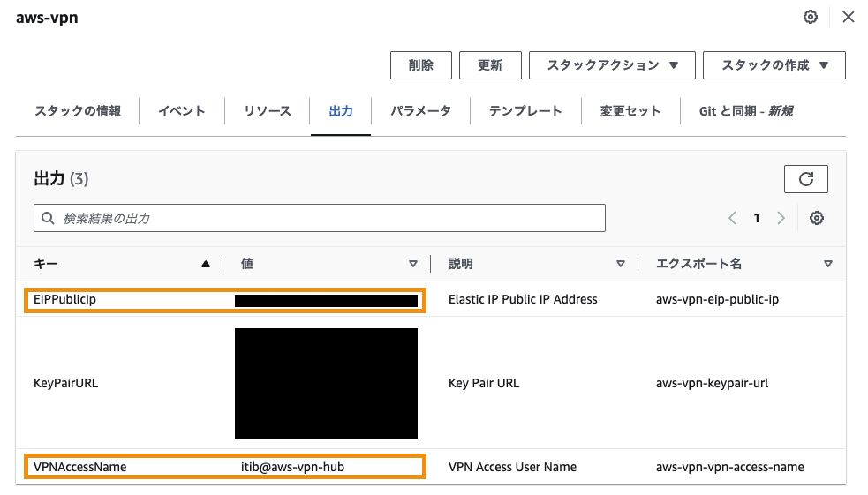Focus the 検索結果の出力 search field
868x495 pixels.
(320, 218)
